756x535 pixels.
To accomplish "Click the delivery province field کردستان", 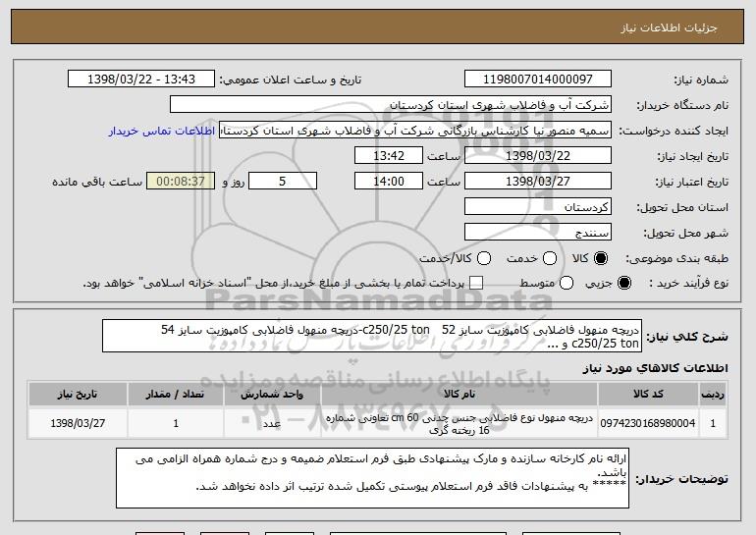I will [x=538, y=207].
